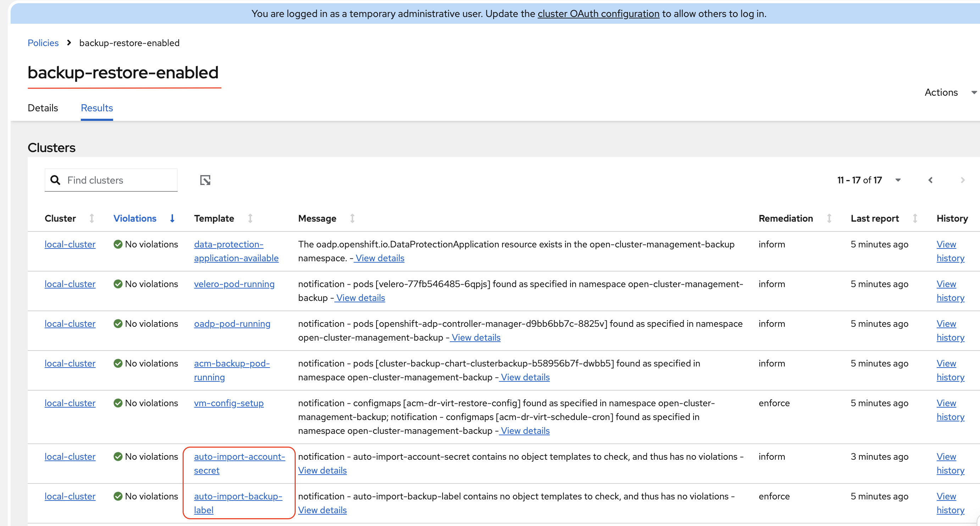Click the Violations descending sort arrow
Image resolution: width=980 pixels, height=526 pixels.
pos(172,218)
